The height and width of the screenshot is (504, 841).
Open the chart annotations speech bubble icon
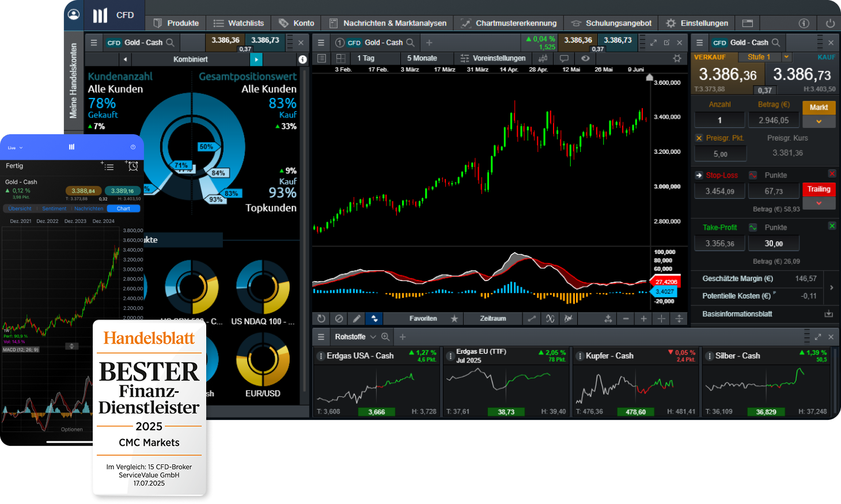coord(565,59)
